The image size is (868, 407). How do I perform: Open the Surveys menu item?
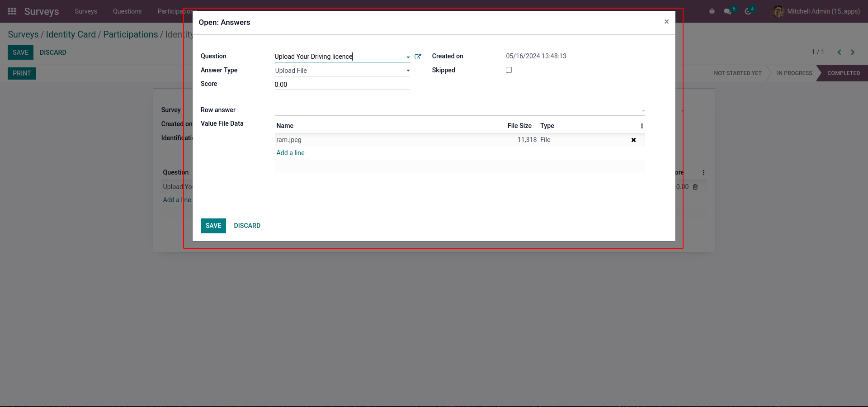tap(86, 11)
